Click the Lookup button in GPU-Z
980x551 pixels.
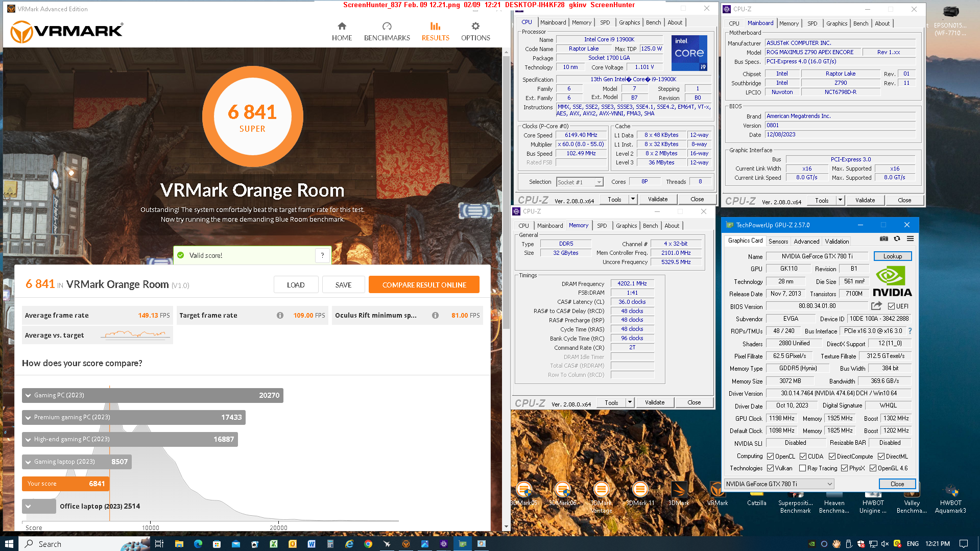[892, 256]
